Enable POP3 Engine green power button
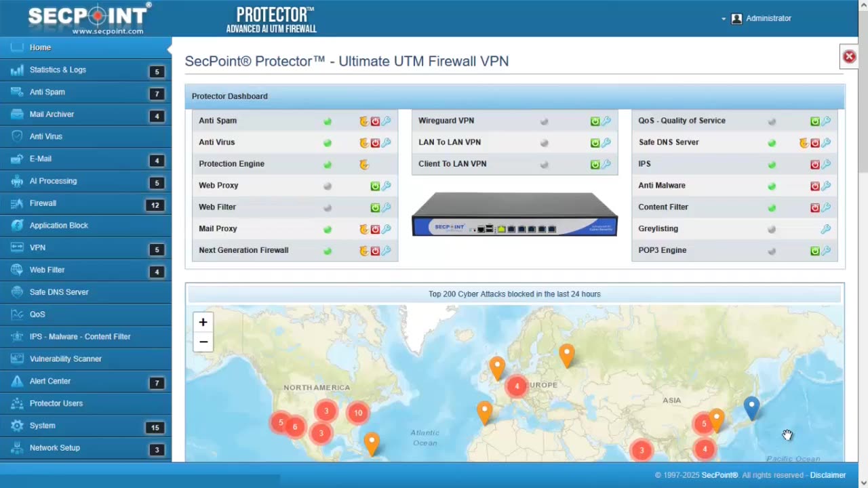 click(x=815, y=251)
